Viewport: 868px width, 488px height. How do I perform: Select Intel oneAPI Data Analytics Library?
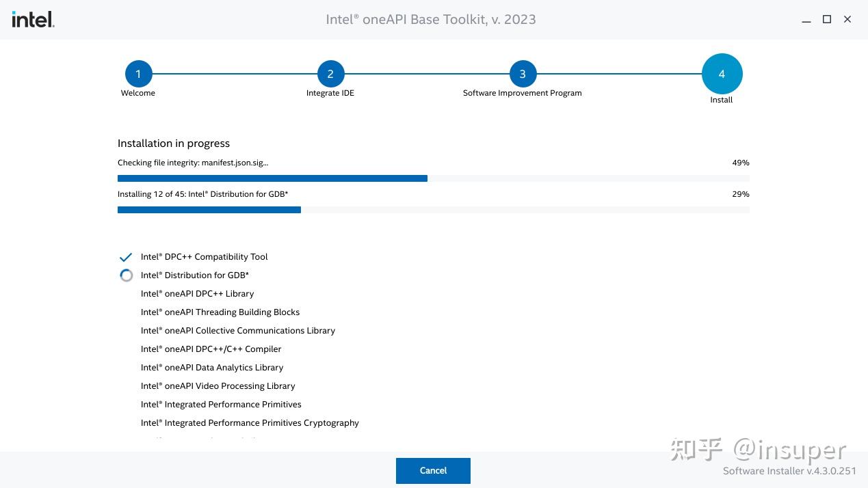(212, 368)
